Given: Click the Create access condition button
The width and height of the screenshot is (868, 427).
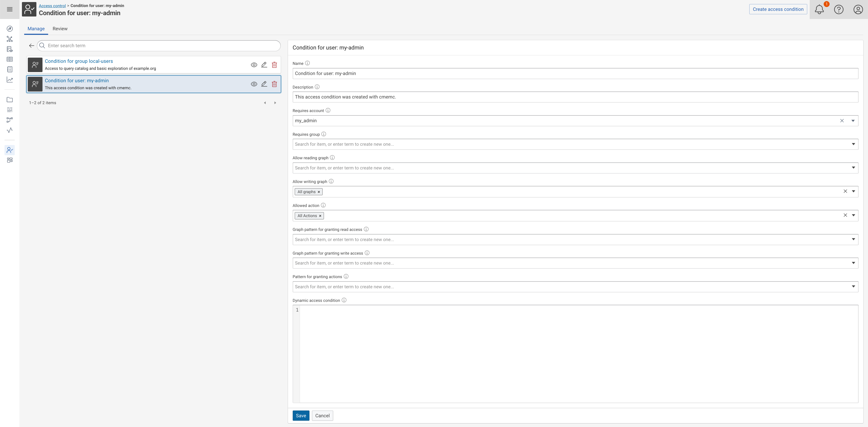Looking at the screenshot, I should pos(778,9).
